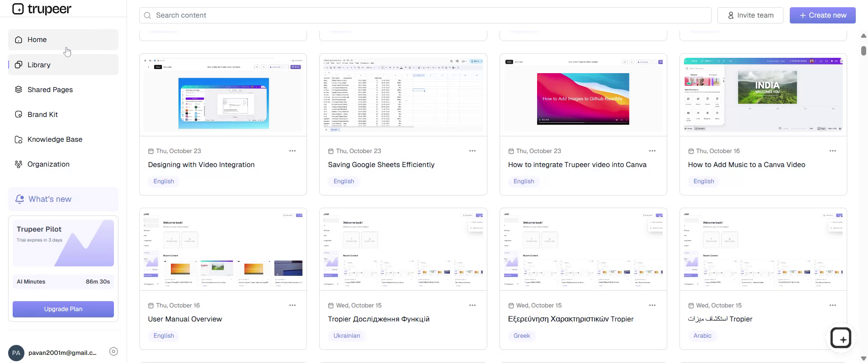Open Brand Kit section
The height and width of the screenshot is (363, 868).
click(63, 114)
